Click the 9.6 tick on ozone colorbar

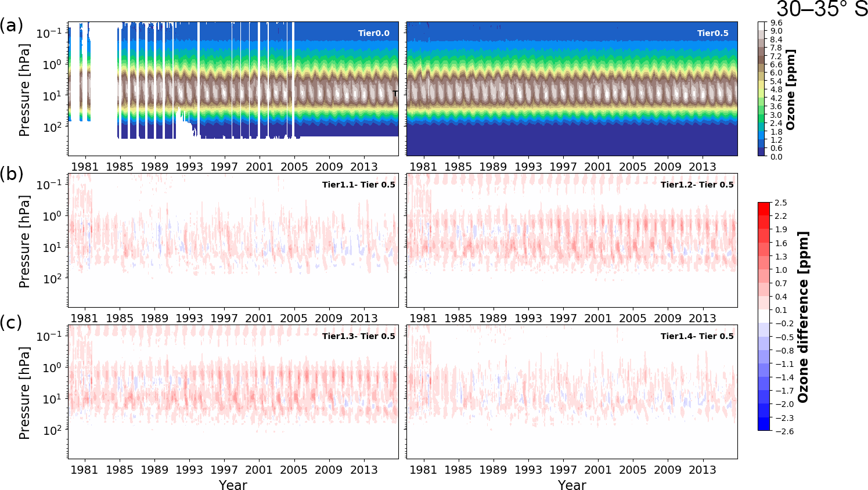click(x=776, y=23)
